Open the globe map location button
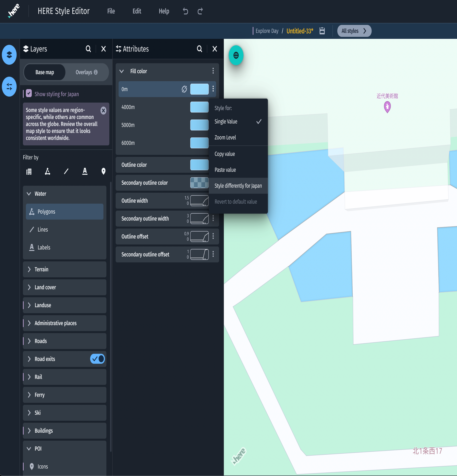457x476 pixels. 236,55
